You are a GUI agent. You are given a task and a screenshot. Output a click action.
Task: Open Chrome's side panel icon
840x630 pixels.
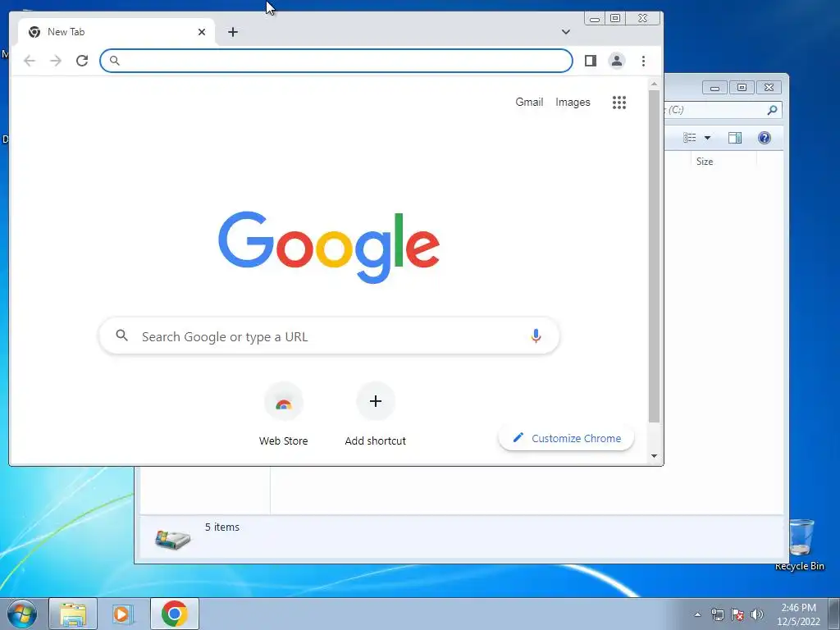591,61
